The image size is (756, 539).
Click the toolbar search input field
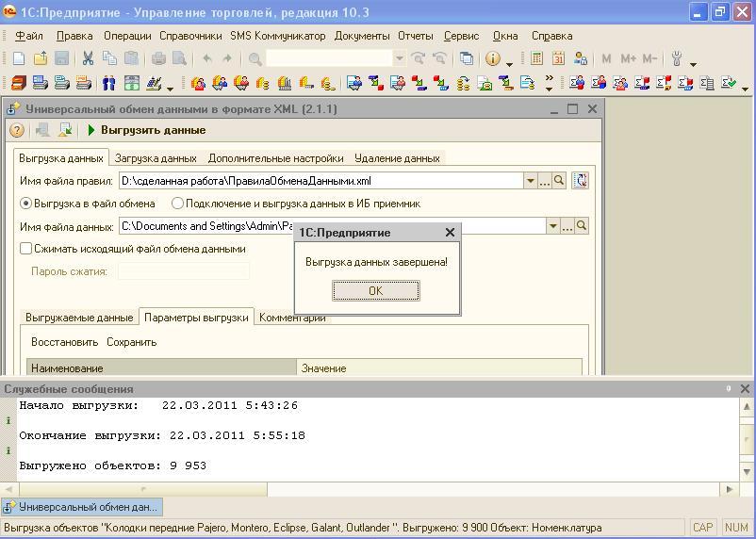point(330,58)
